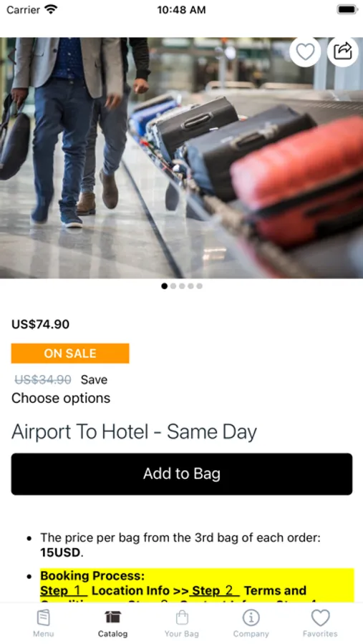This screenshot has height=644, width=363.
Task: Select first image carousel dot
Action: pos(165,286)
